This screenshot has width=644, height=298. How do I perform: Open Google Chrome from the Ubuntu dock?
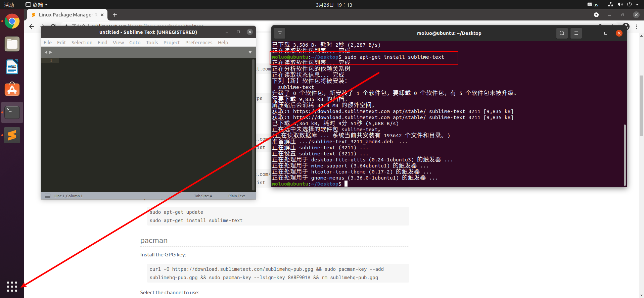coord(12,22)
